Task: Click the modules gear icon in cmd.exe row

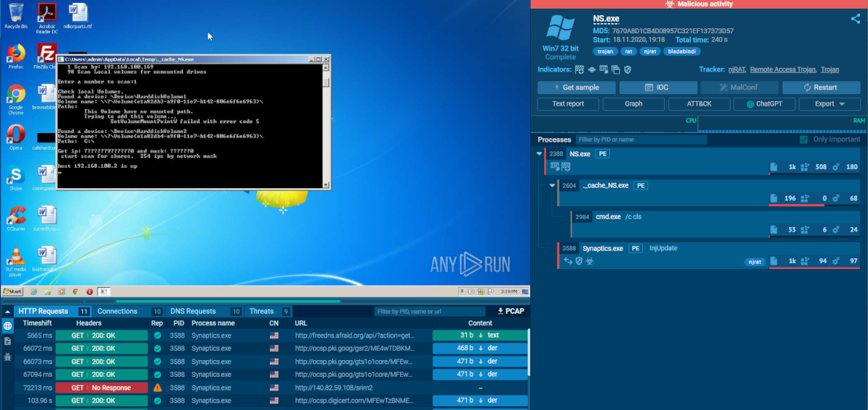Action: (x=835, y=230)
